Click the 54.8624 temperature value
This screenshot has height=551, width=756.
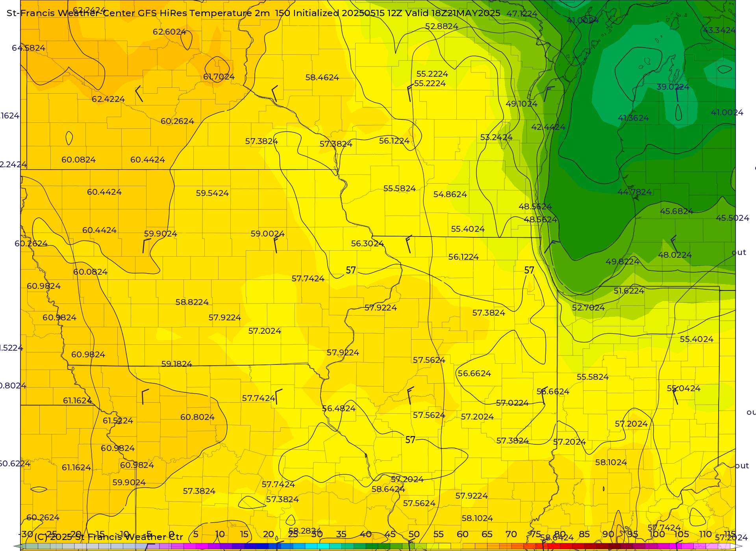(x=450, y=194)
